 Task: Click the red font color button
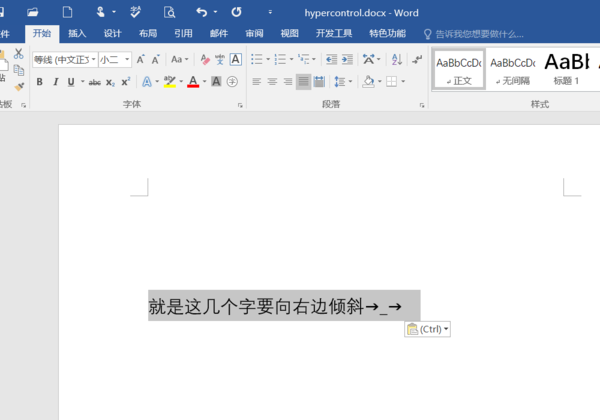tap(192, 82)
